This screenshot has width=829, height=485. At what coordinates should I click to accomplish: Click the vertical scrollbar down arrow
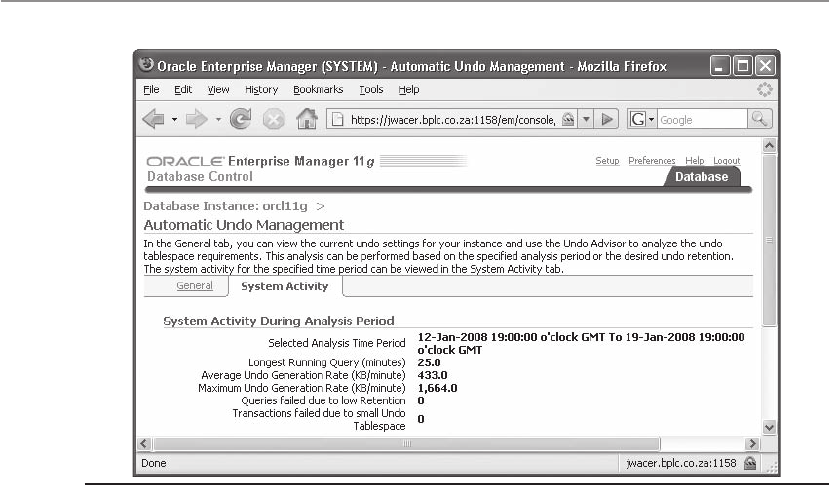(769, 427)
